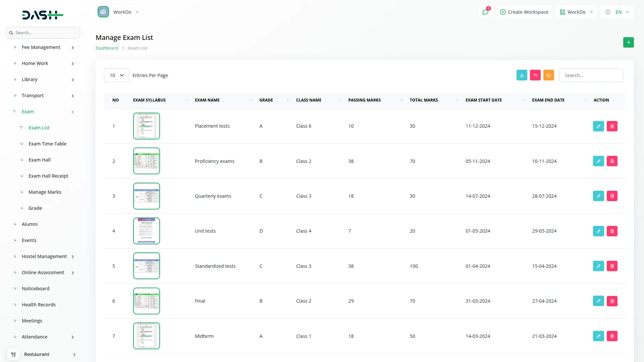The height and width of the screenshot is (362, 644).
Task: Open the WorkDo user menu at top right
Action: [576, 12]
